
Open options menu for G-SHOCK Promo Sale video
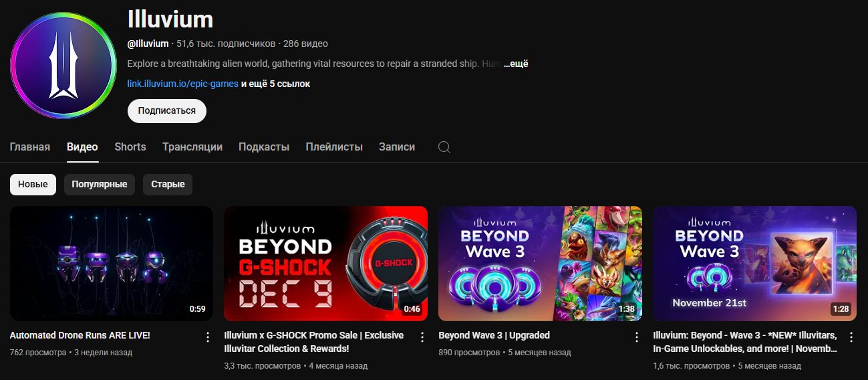(x=422, y=337)
